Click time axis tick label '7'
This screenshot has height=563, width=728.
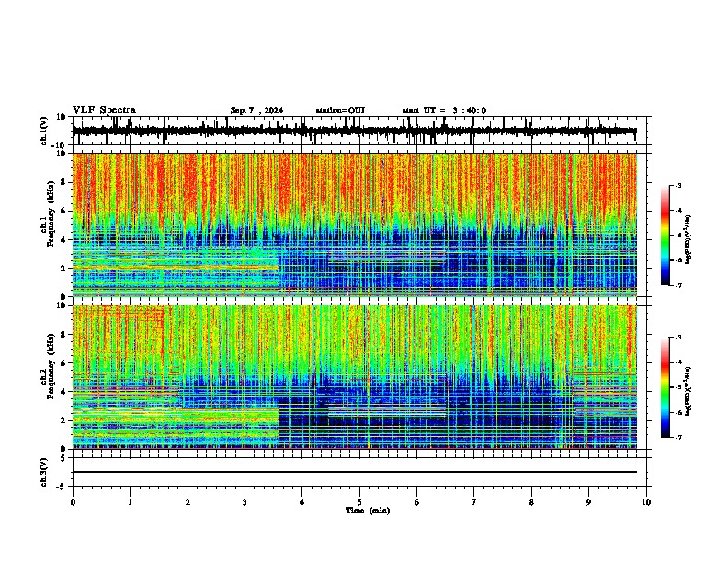(474, 502)
